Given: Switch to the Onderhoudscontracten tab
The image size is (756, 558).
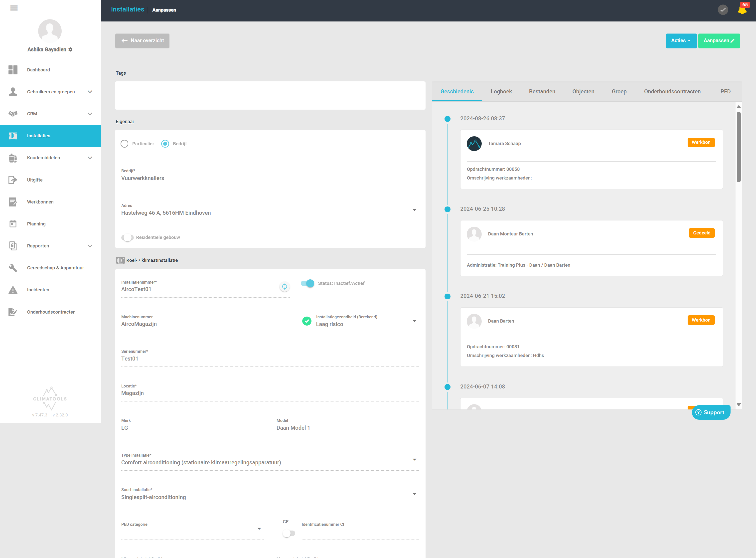Looking at the screenshot, I should [x=672, y=92].
